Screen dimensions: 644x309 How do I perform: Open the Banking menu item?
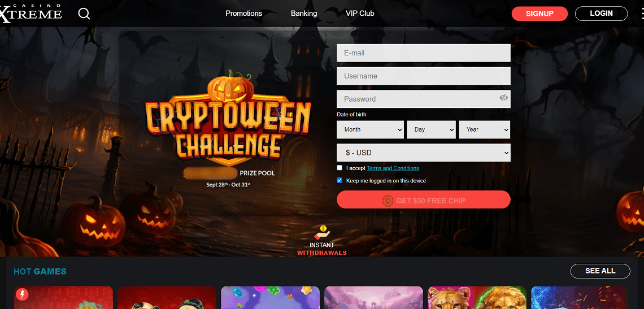click(304, 14)
